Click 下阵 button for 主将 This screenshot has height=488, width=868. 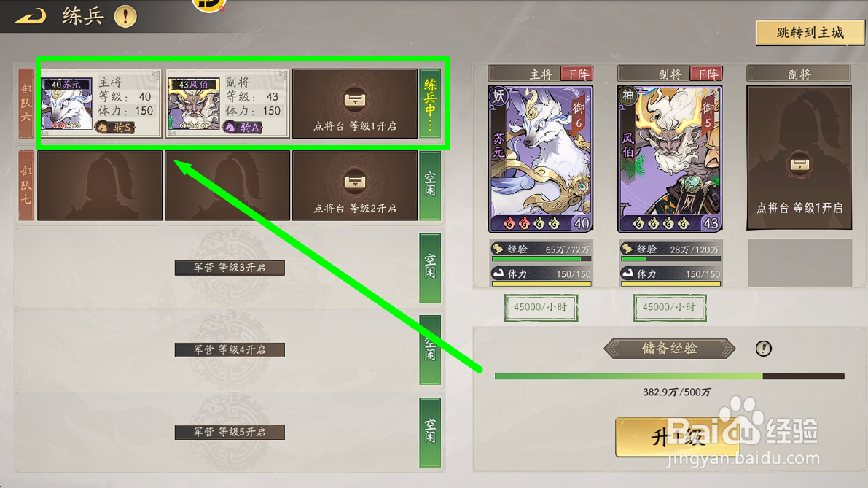[576, 74]
